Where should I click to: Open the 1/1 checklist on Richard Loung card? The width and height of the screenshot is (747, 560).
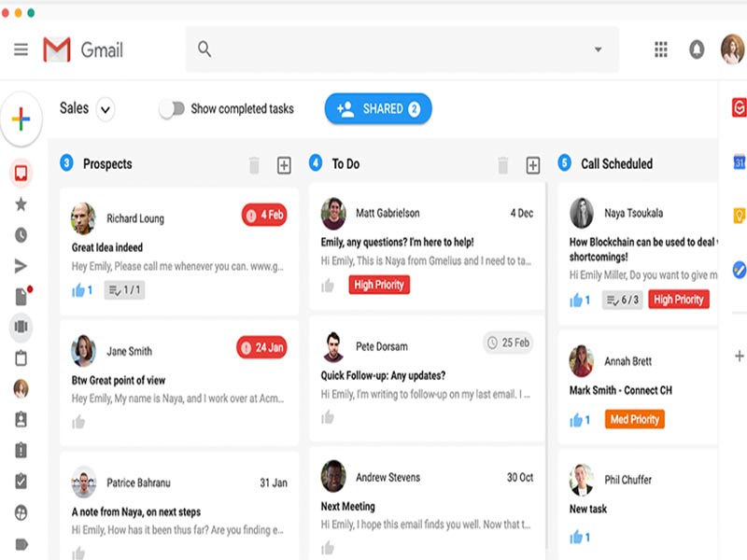point(124,289)
